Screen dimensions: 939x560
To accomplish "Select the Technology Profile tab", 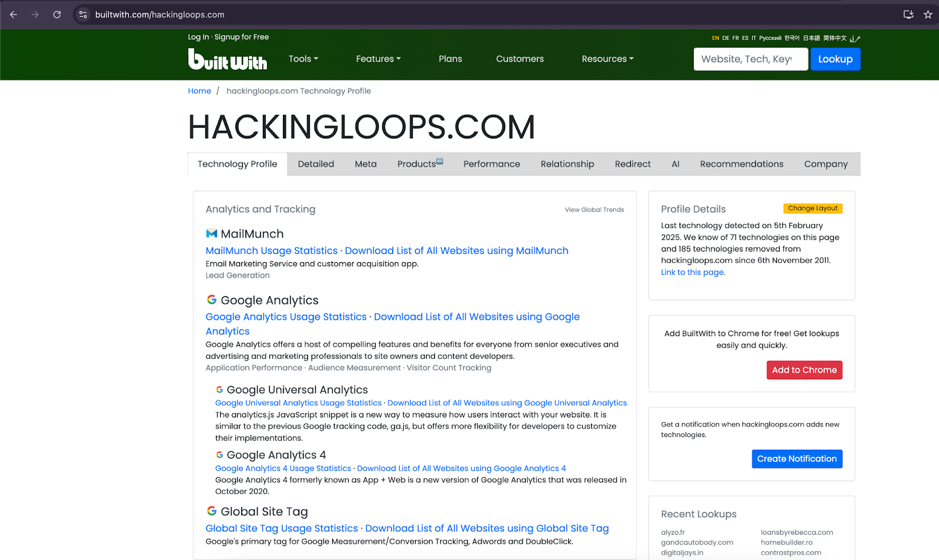I will pos(237,164).
